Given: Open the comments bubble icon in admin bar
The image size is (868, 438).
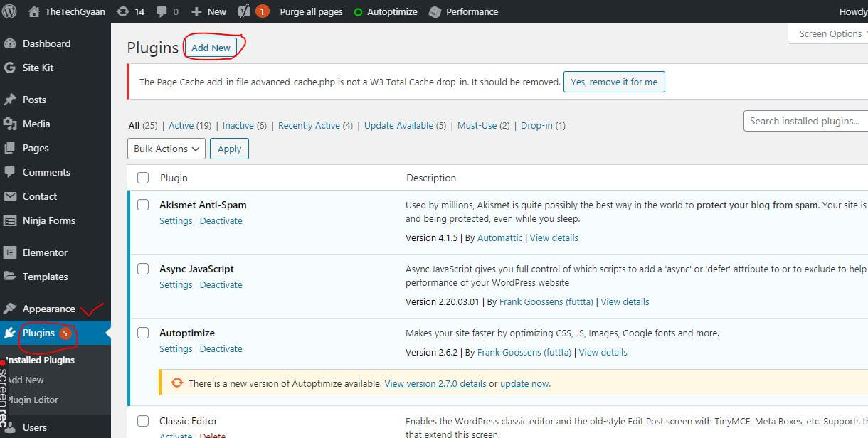Looking at the screenshot, I should point(162,11).
